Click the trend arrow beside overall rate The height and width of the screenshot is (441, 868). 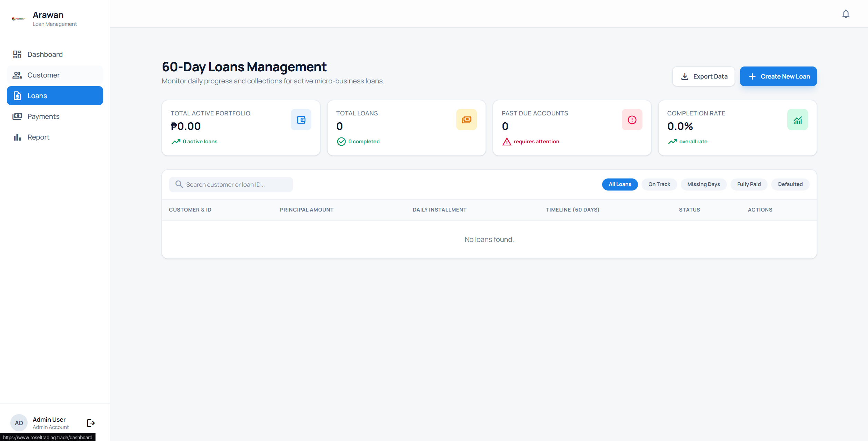(672, 142)
